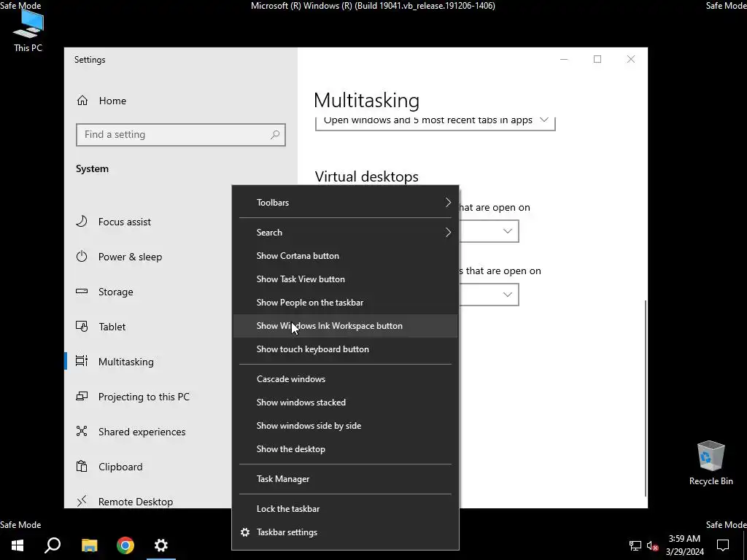Click the Focus assist moon icon
The height and width of the screenshot is (560, 747).
point(82,222)
